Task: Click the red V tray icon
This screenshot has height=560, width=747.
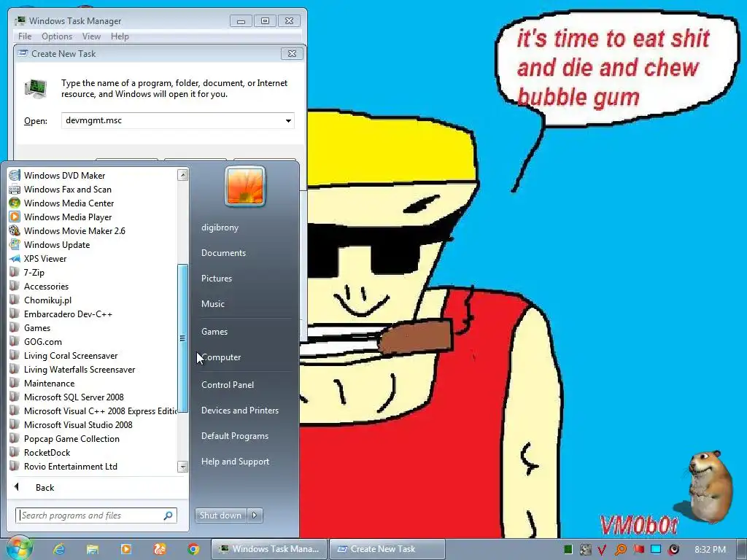Action: pos(602,550)
